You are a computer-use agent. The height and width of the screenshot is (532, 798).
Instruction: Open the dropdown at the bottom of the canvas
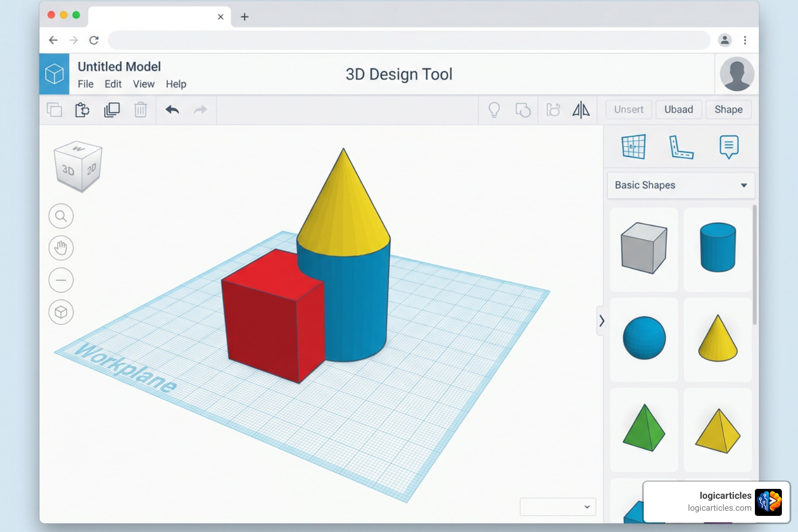pyautogui.click(x=558, y=507)
